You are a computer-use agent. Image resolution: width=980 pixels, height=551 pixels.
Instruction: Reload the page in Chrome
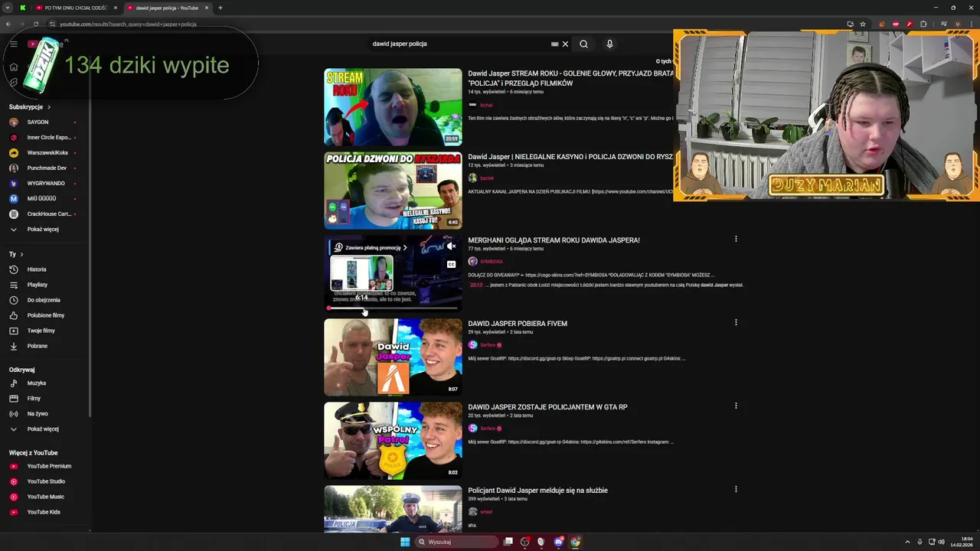pos(35,24)
